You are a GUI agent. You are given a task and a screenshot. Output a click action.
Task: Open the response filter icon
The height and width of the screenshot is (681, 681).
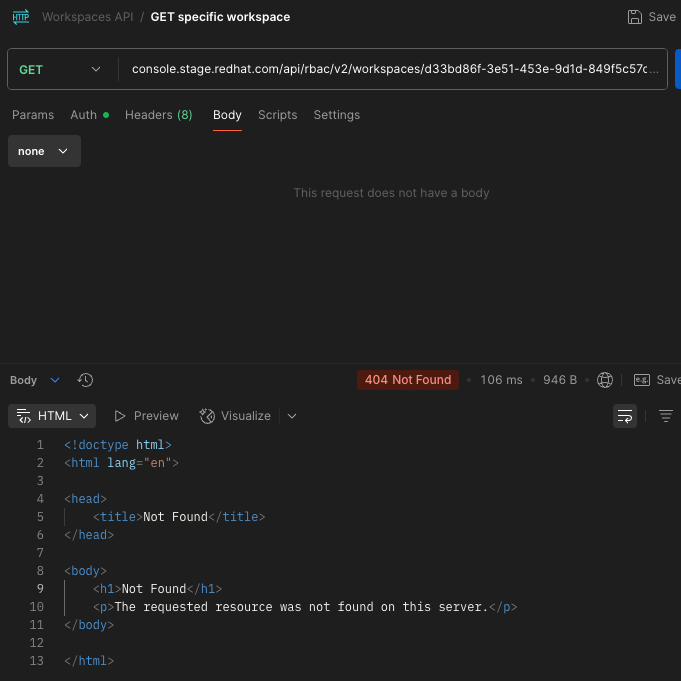pos(666,416)
